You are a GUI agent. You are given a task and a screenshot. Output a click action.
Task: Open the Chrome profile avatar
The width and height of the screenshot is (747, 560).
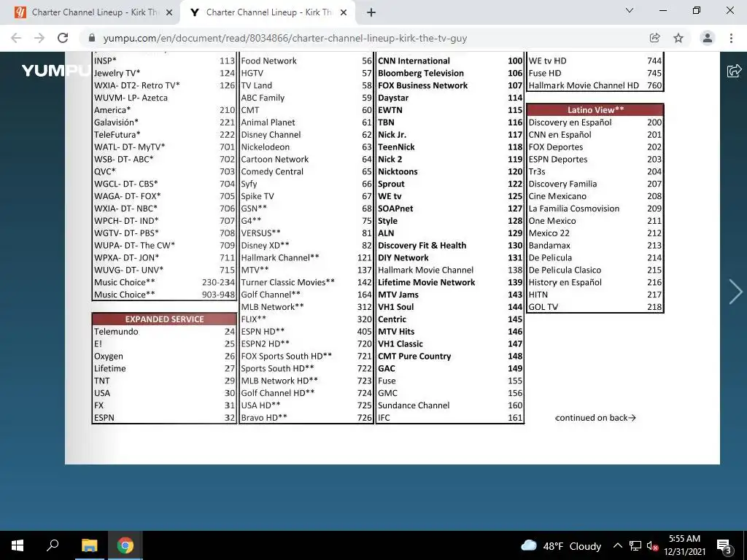point(708,38)
